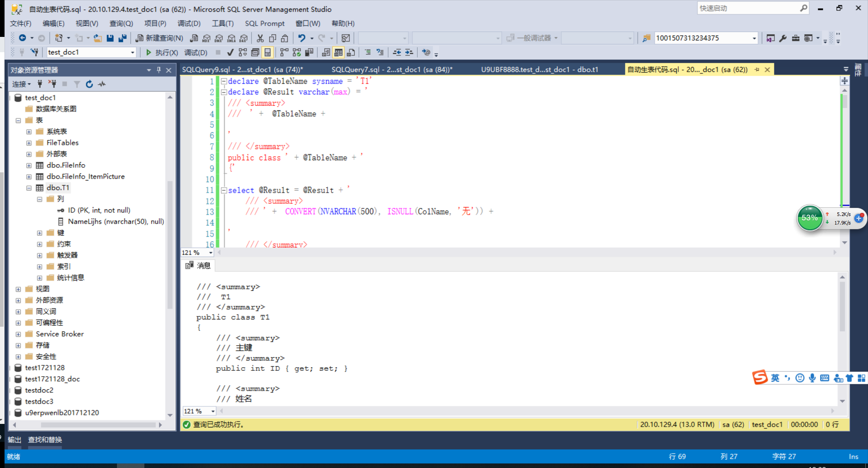Screen dimensions: 868x468
Task: Expand the Service Broker node
Action: pyautogui.click(x=18, y=334)
